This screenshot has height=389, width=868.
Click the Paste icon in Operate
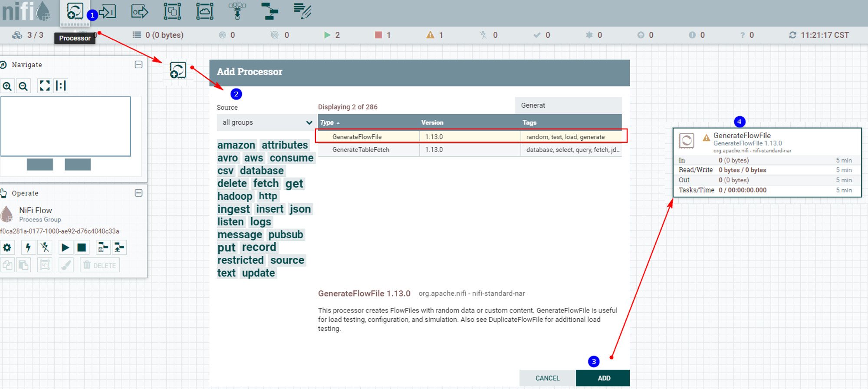(23, 265)
